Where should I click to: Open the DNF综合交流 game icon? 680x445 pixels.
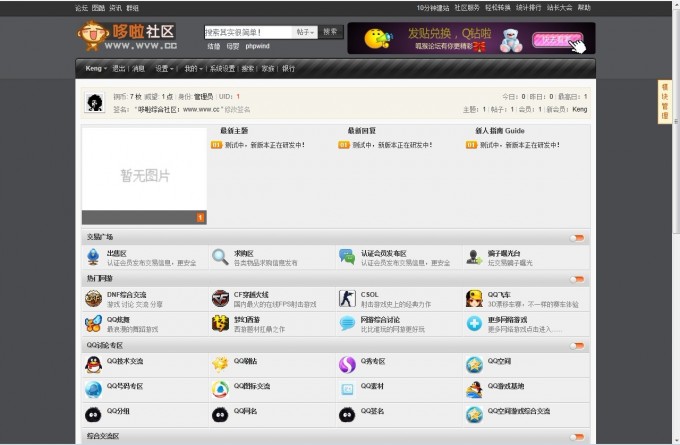click(x=93, y=299)
